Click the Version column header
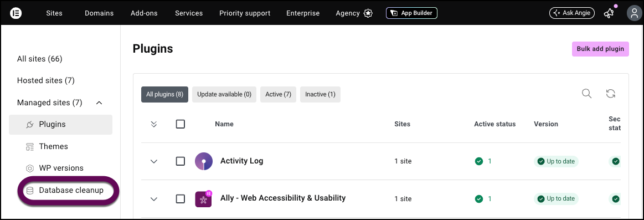 coord(546,124)
